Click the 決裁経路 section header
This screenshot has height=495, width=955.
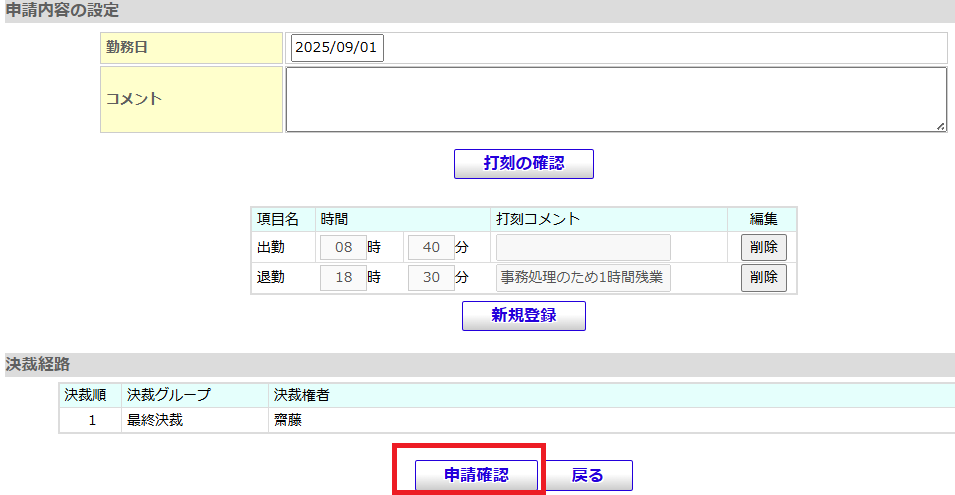[x=38, y=364]
